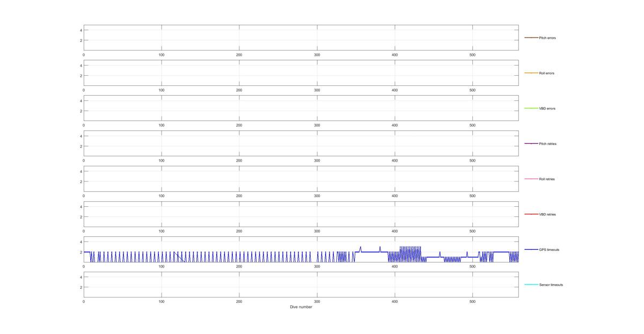644x334 pixels.
Task: Select the Sensor timeouts legend label
Action: (x=551, y=285)
